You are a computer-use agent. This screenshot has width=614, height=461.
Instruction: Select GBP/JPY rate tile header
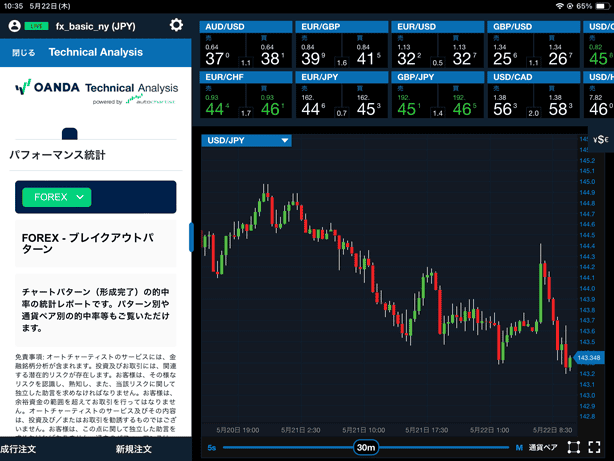coord(437,77)
